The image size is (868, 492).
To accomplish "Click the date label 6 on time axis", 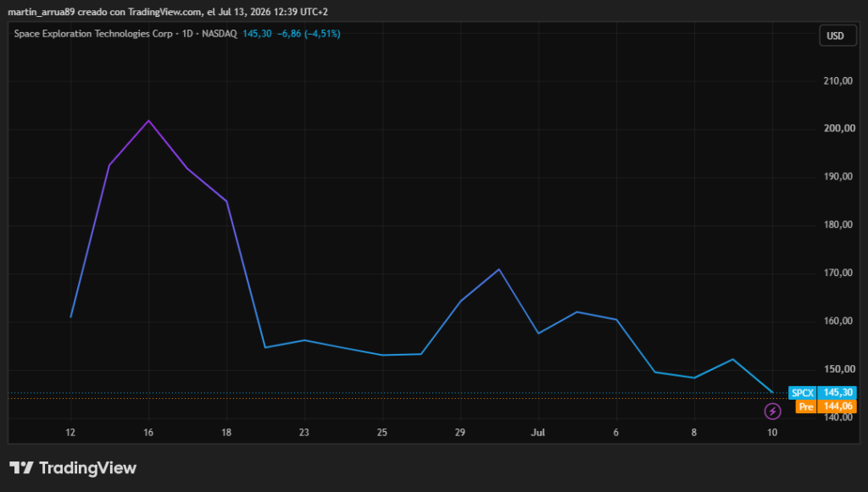I will (616, 432).
